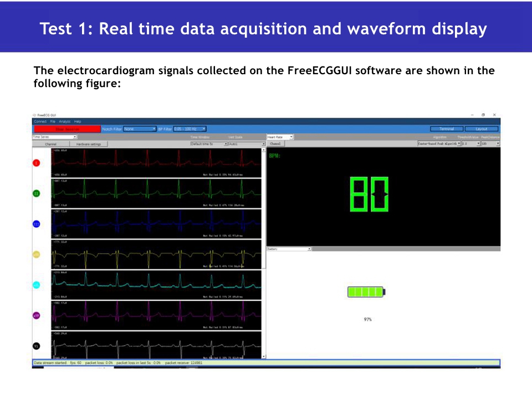Click the scroll up arrow of waveform panel

(264, 150)
